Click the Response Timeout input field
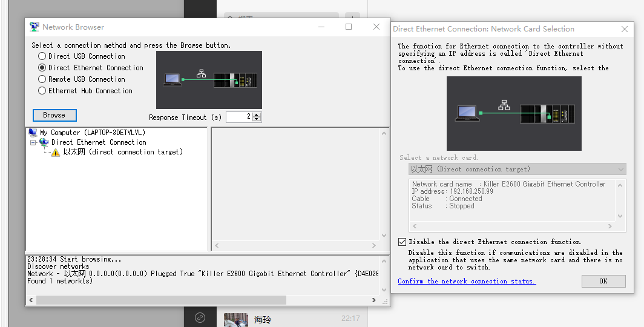This screenshot has width=644, height=327. 239,117
